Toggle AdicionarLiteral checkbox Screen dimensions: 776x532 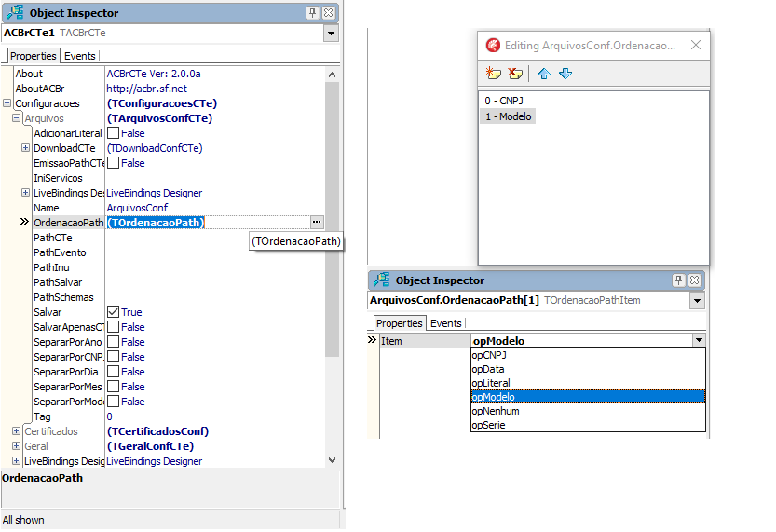(114, 133)
